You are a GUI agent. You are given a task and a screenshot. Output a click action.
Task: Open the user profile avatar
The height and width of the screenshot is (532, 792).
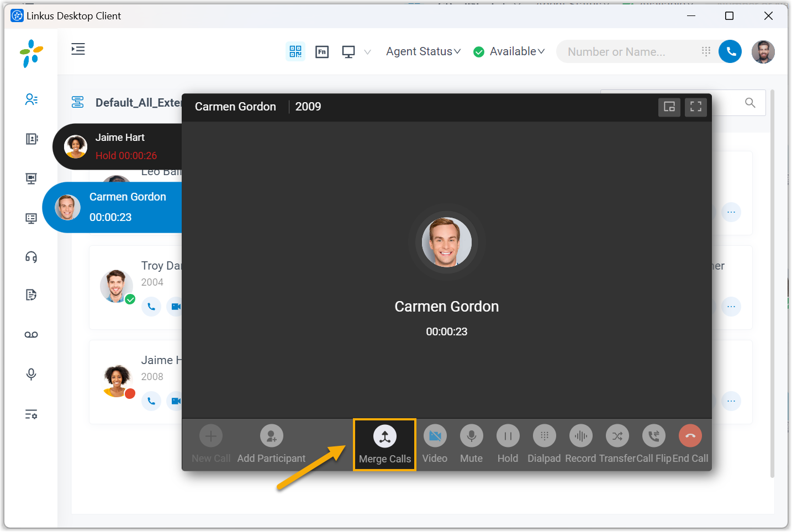pyautogui.click(x=763, y=51)
